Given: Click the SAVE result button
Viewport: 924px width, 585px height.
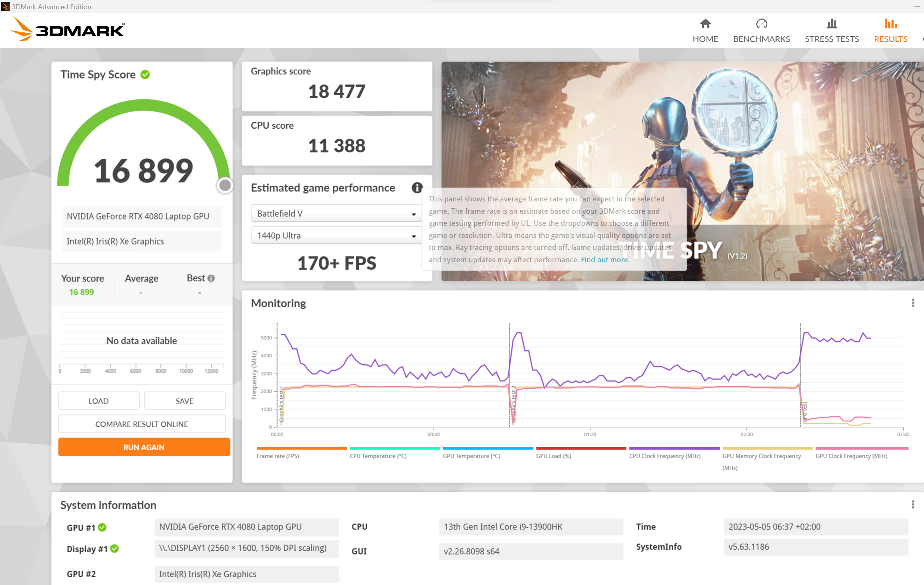Looking at the screenshot, I should click(x=184, y=401).
